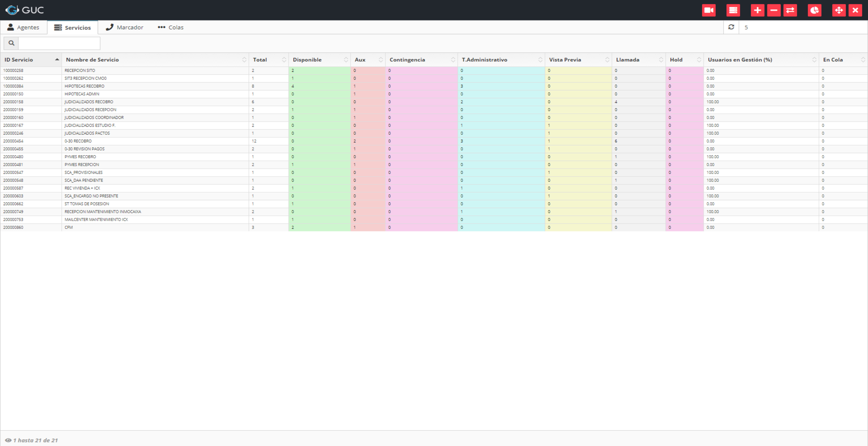Screen dimensions: 868x446
Task: Click the red server list icon
Action: coord(733,10)
